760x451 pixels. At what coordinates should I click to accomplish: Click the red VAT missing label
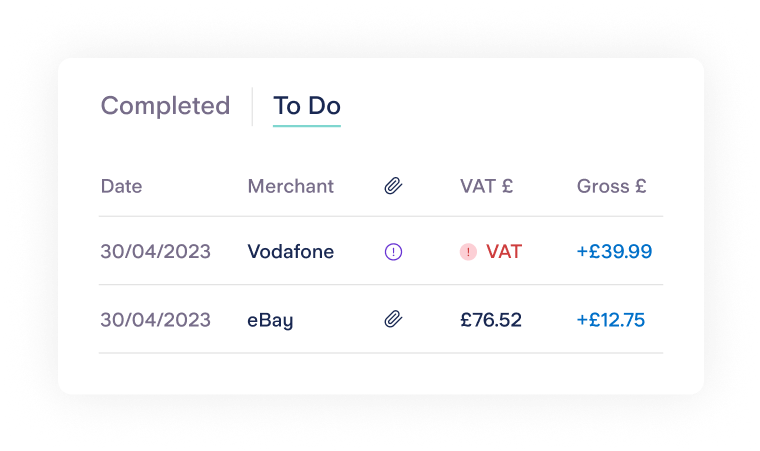coord(504,252)
